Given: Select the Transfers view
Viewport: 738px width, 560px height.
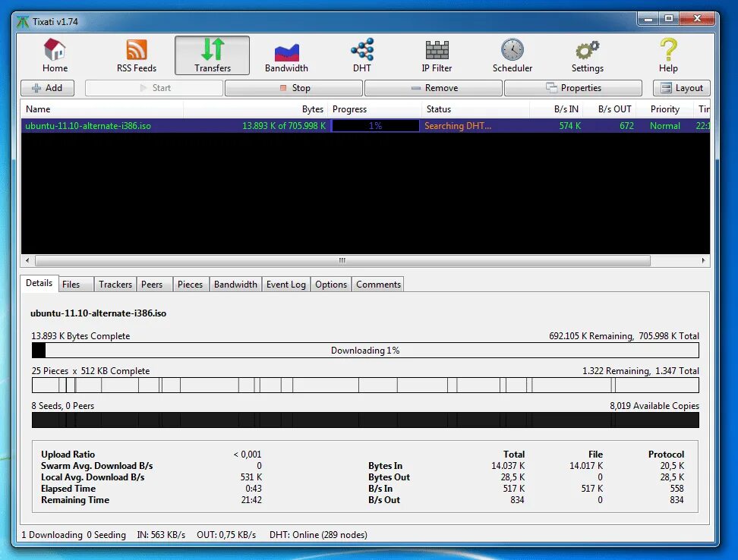Looking at the screenshot, I should [213, 55].
